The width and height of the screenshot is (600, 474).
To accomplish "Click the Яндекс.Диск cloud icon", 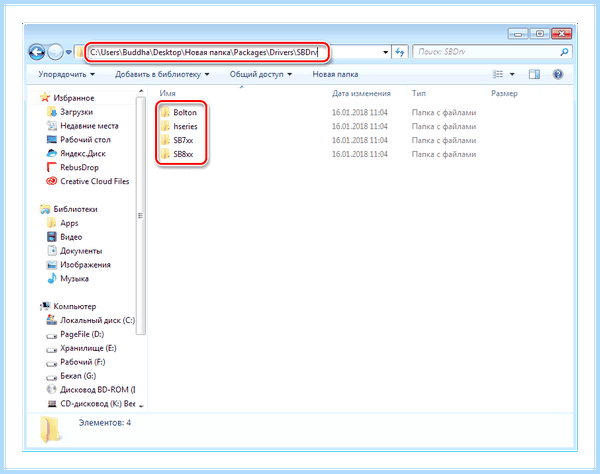I will 51,153.
